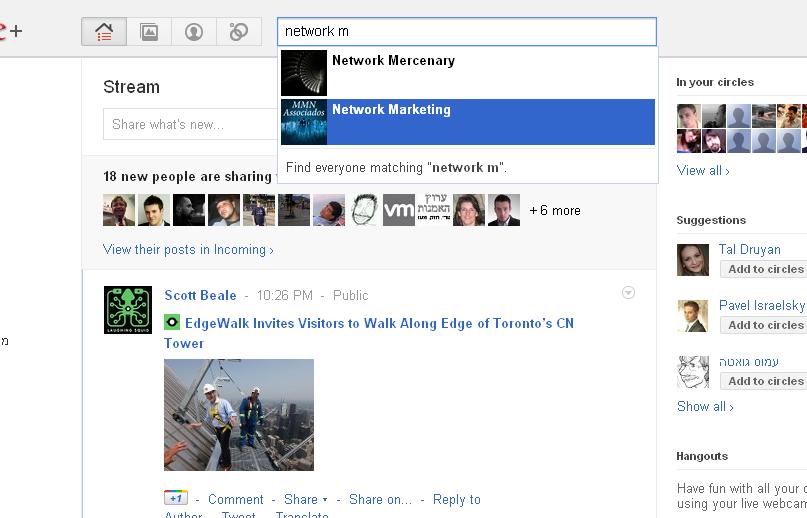Click the Google+ logo

(10, 31)
